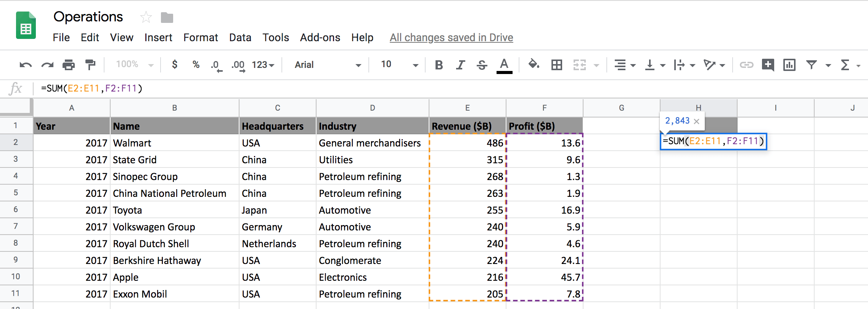Open the Tools menu
The width and height of the screenshot is (868, 309).
pos(276,37)
